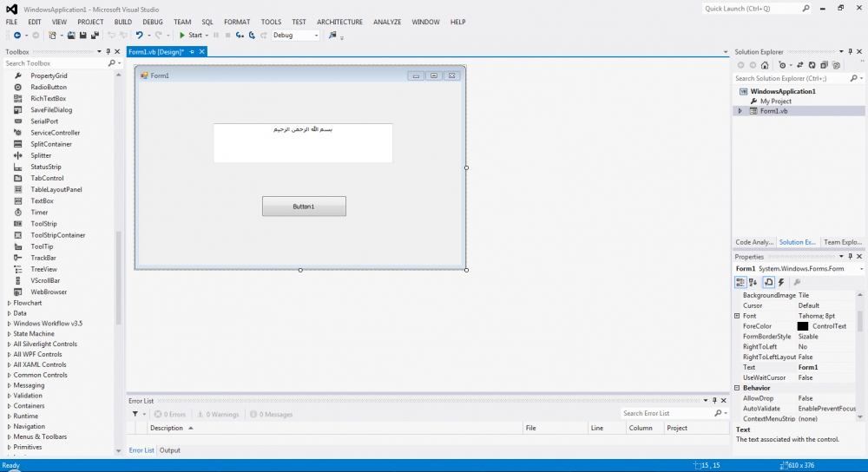This screenshot has height=472, width=868.
Task: Open the ARCHITECTURE menu
Action: pyautogui.click(x=340, y=23)
